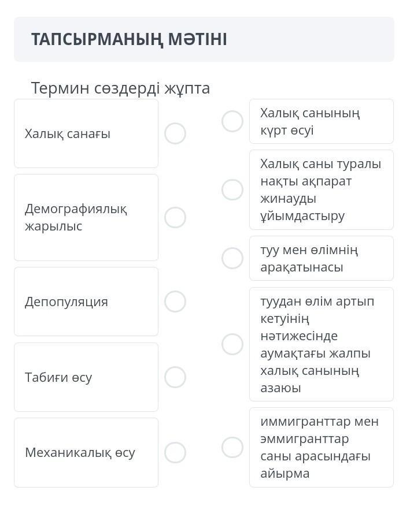Click the Механикалық өсу term card
The height and width of the screenshot is (532, 399).
tap(86, 453)
